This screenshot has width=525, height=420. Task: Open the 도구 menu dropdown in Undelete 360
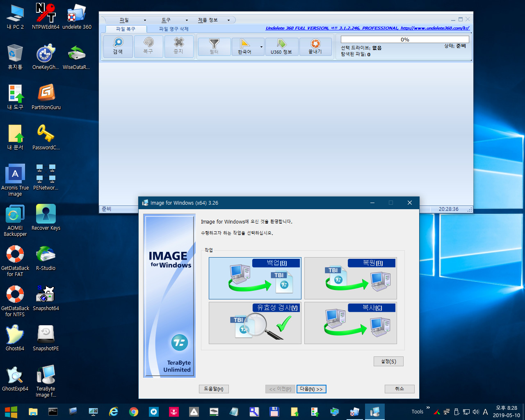[174, 20]
